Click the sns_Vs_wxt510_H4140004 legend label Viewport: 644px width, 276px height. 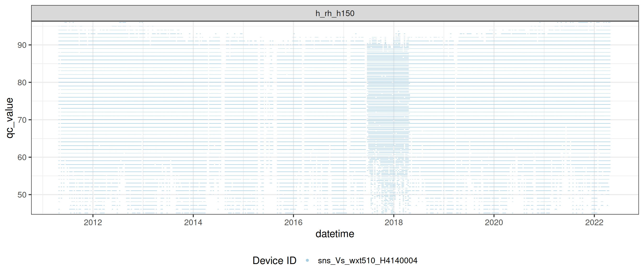(368, 260)
